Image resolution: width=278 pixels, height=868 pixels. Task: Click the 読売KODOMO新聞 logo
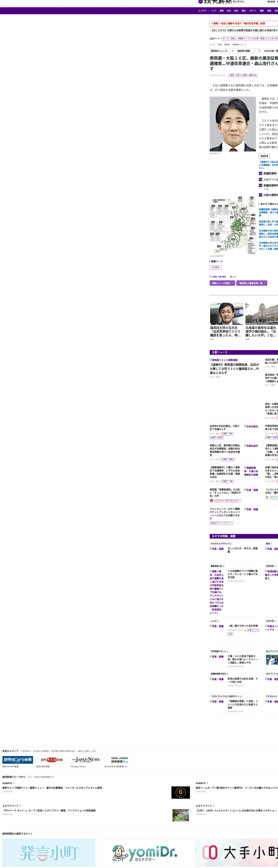[18, 760]
